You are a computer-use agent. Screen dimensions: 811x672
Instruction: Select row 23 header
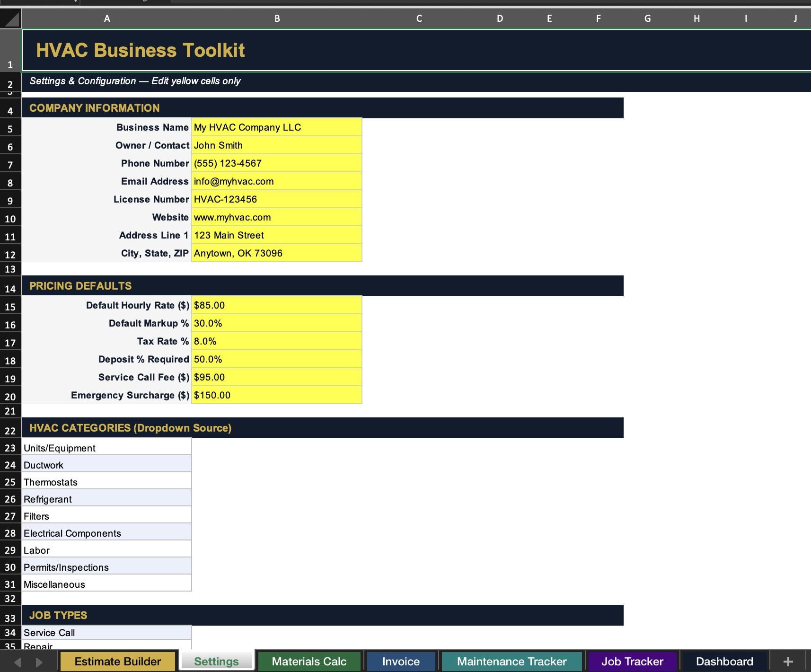pyautogui.click(x=10, y=447)
